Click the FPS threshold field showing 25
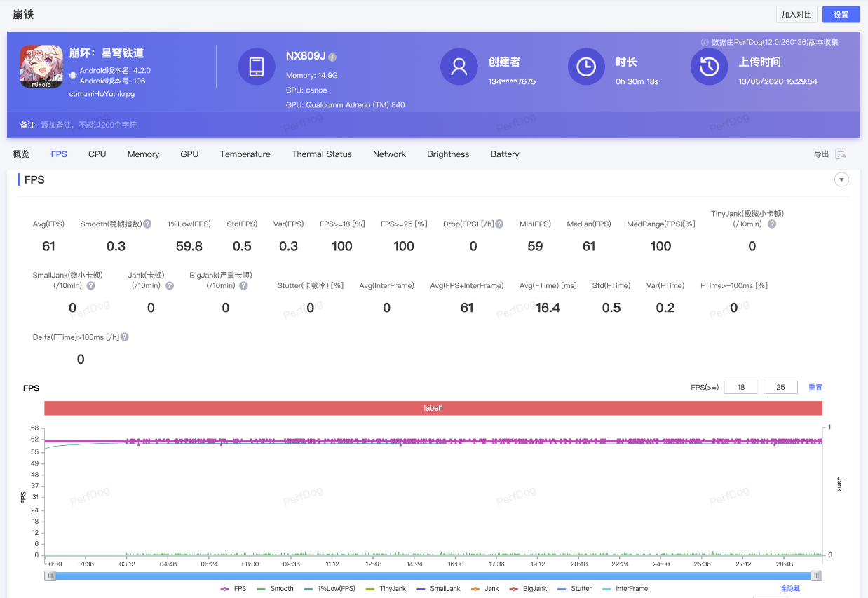This screenshot has height=598, width=868. 780,387
